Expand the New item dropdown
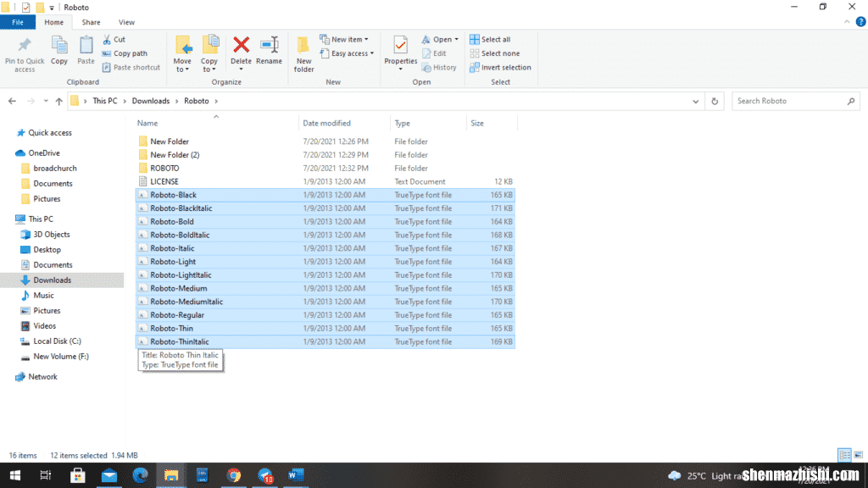868x488 pixels. (x=366, y=40)
